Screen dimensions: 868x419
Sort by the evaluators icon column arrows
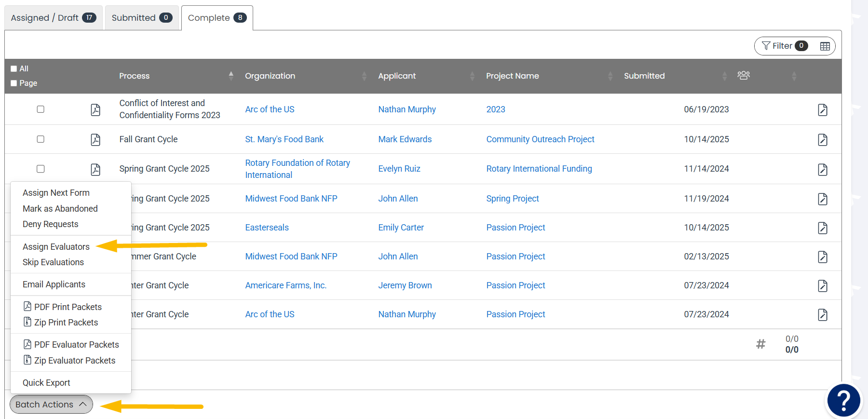click(794, 76)
